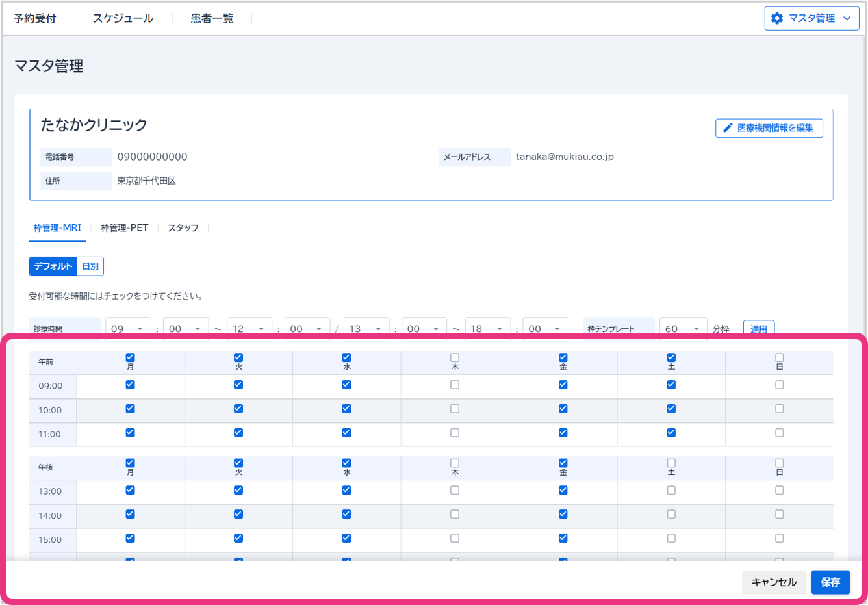
Task: Check the Sunday 10:00 slot checkbox
Action: (780, 409)
